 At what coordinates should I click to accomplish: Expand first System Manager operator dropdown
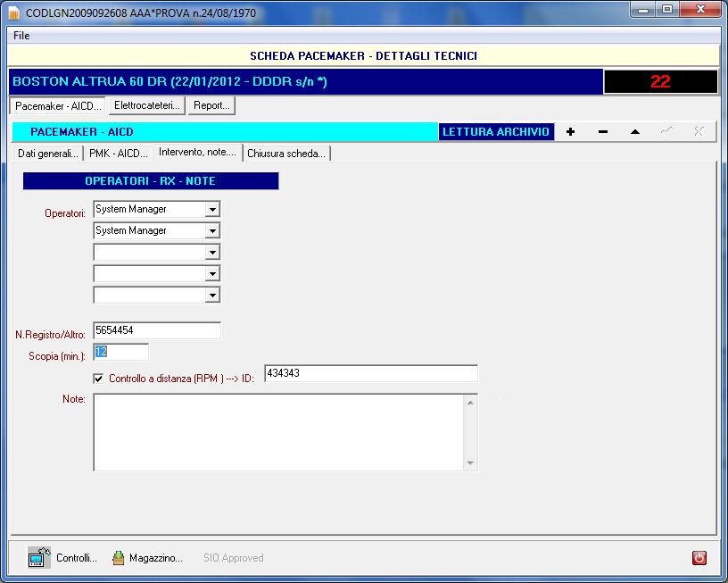[212, 210]
